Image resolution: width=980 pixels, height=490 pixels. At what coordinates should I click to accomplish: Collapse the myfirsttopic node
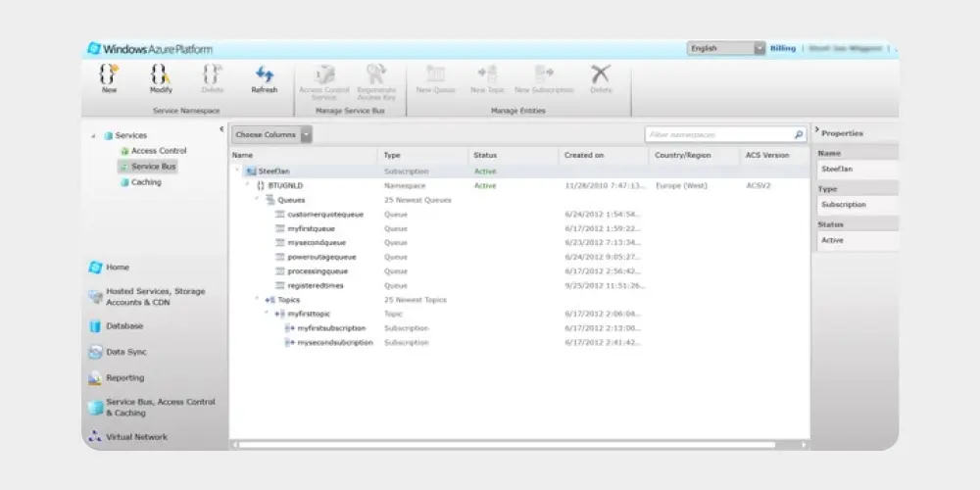tap(267, 313)
